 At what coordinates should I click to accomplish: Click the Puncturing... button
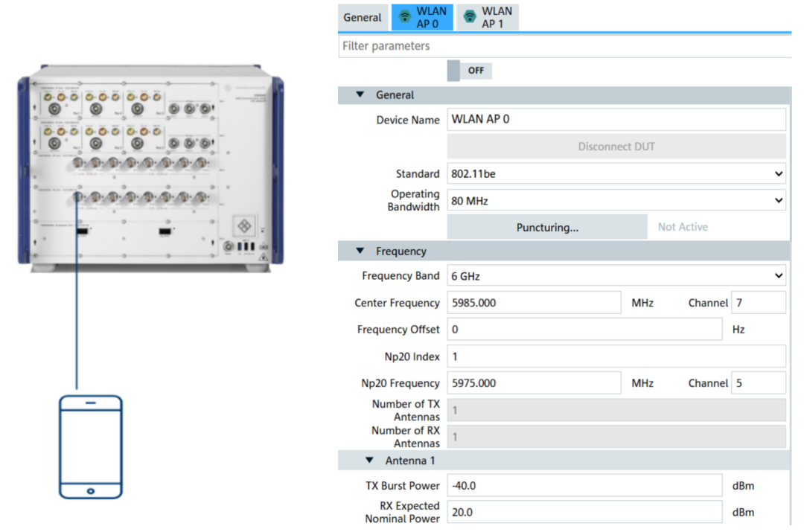[x=547, y=227]
